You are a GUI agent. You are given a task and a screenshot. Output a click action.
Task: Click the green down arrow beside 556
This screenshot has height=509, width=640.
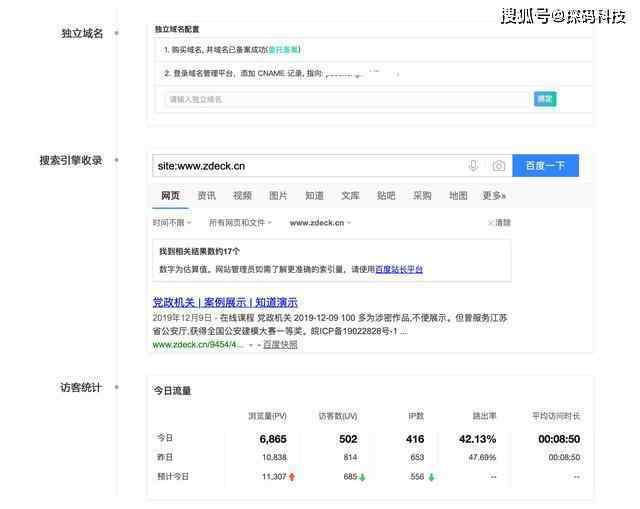pos(432,477)
